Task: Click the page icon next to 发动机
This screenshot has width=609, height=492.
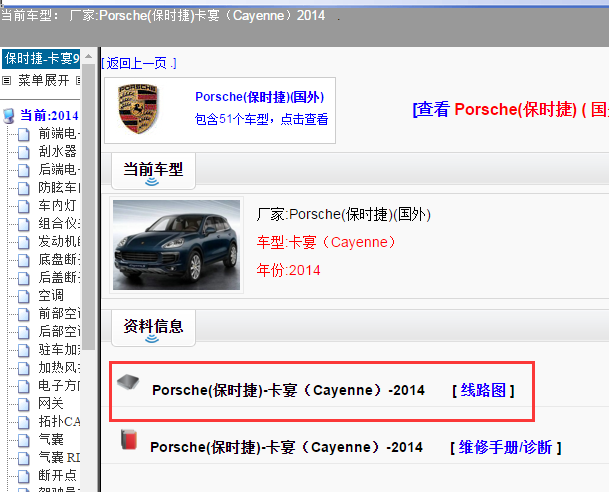Action: pos(24,242)
